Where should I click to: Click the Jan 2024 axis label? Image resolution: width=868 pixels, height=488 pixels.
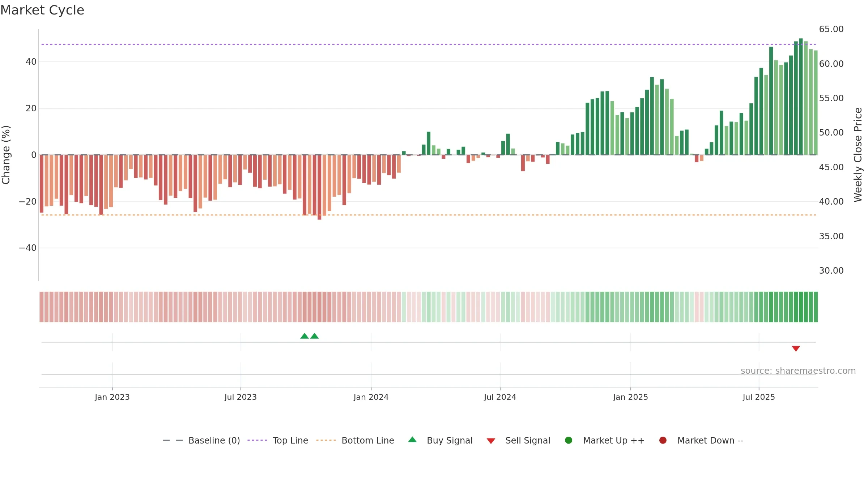(371, 397)
